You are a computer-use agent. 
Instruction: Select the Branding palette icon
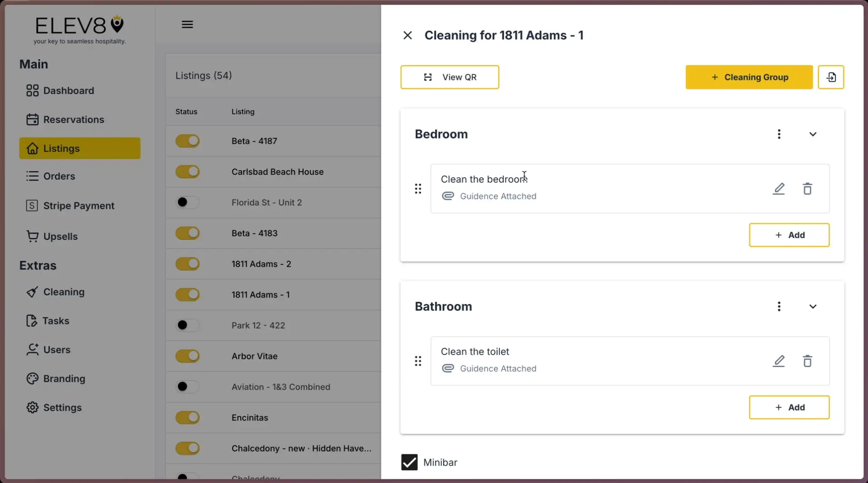(x=32, y=378)
